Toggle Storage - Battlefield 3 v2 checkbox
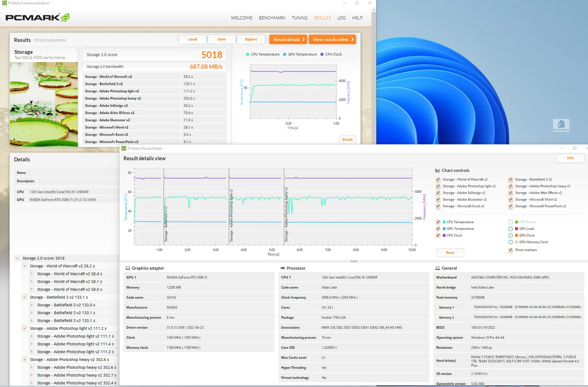Screen dimensions: 588x387 [x=511, y=179]
